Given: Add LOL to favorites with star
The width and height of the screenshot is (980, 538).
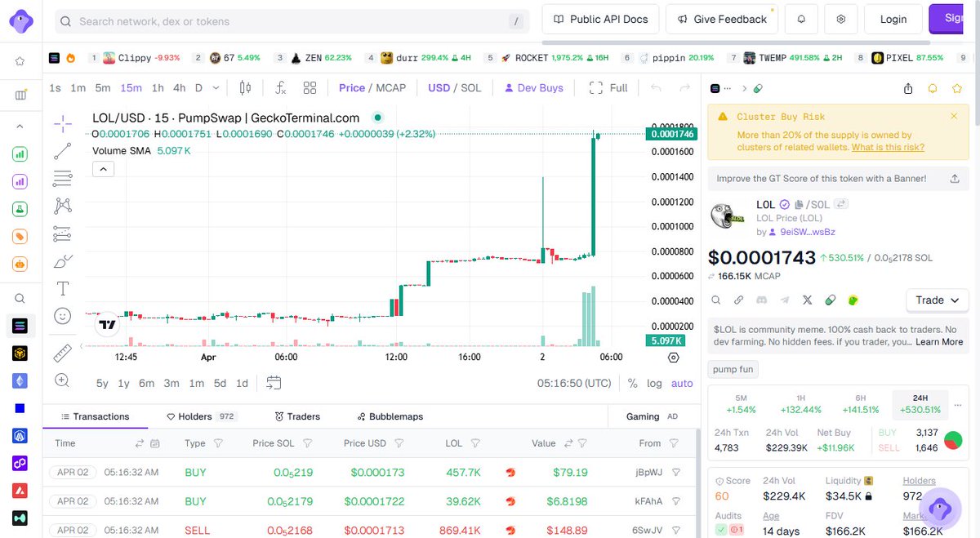Looking at the screenshot, I should (957, 88).
